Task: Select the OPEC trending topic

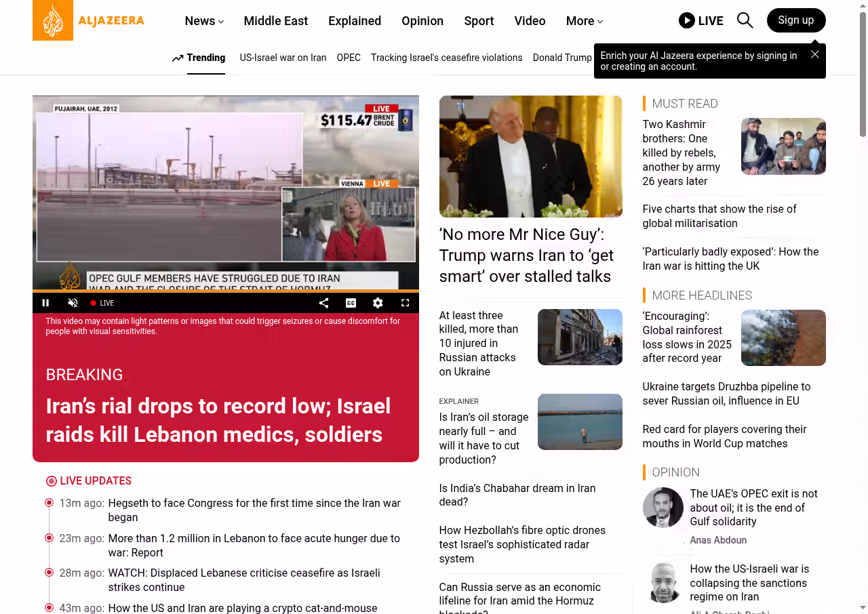Action: click(349, 58)
